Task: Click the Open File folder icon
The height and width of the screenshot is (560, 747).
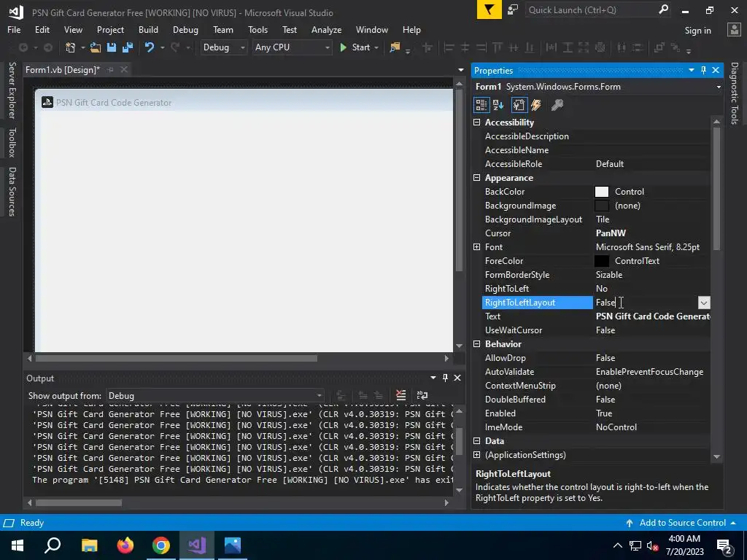Action: point(96,47)
